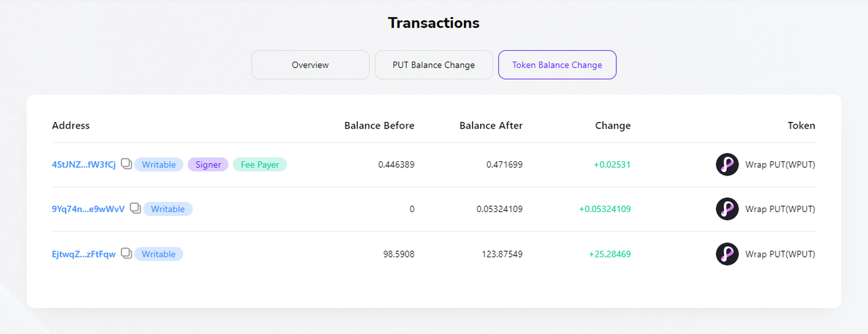Image resolution: width=868 pixels, height=334 pixels.
Task: Click the Change column header
Action: 612,125
